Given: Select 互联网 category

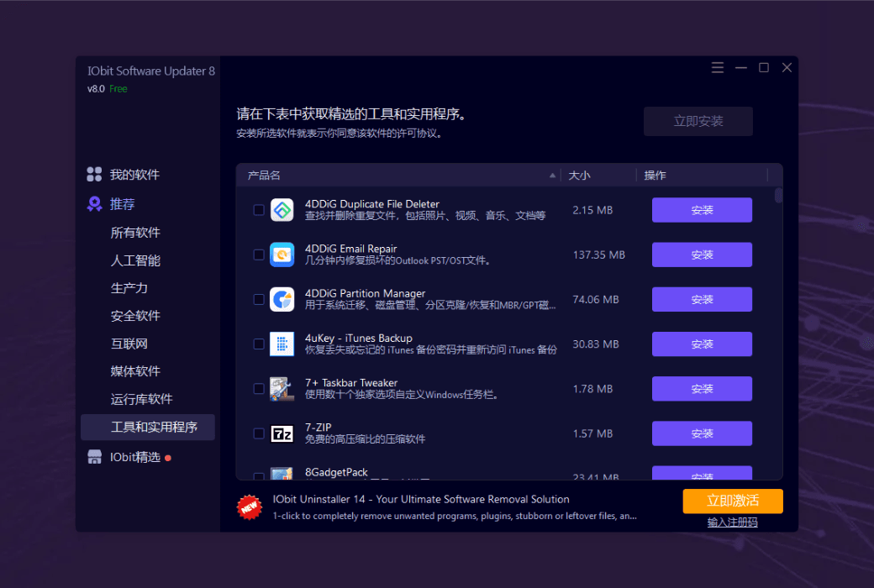Looking at the screenshot, I should coord(129,344).
